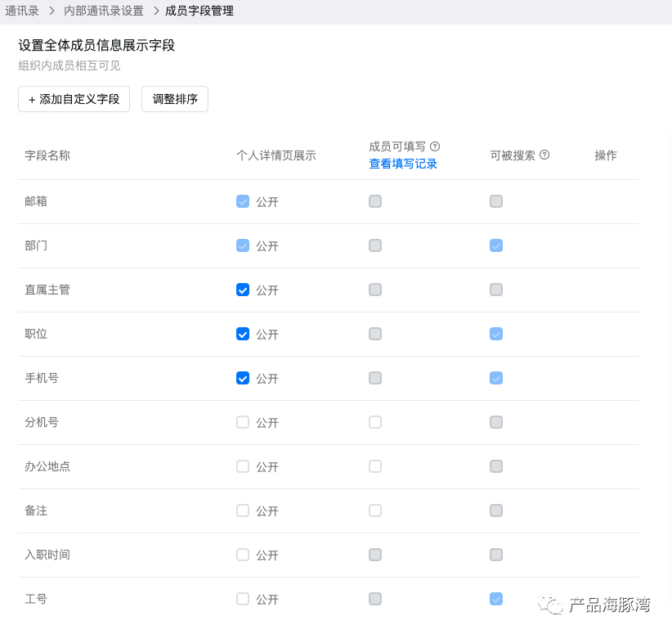Select the 直属主管 field name
Image resolution: width=672 pixels, height=634 pixels.
[47, 290]
